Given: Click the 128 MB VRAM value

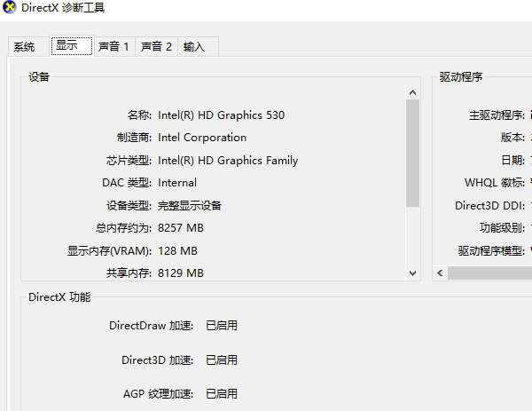Looking at the screenshot, I should pyautogui.click(x=178, y=251).
